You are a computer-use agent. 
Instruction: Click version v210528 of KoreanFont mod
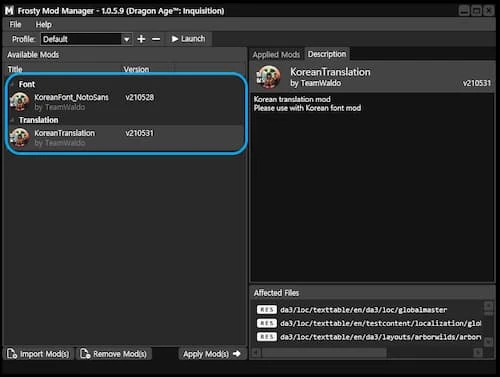140,98
